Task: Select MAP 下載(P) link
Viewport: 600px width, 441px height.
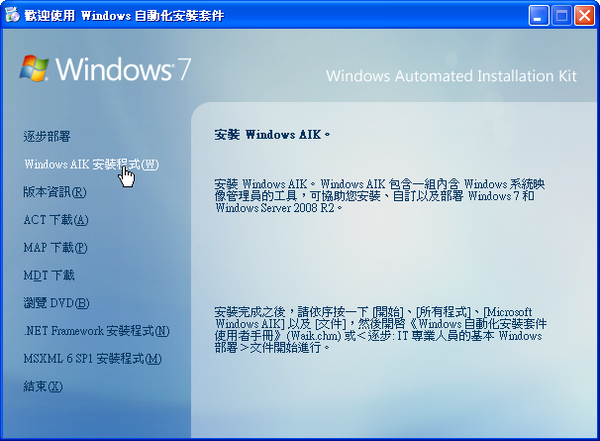Action: click(x=55, y=248)
